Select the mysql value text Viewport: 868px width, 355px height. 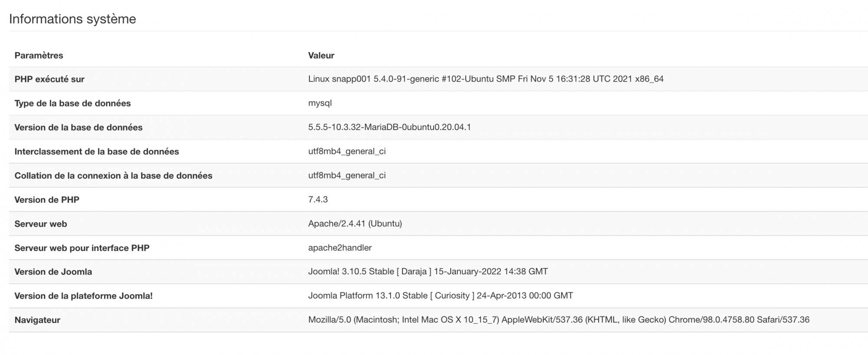point(320,103)
